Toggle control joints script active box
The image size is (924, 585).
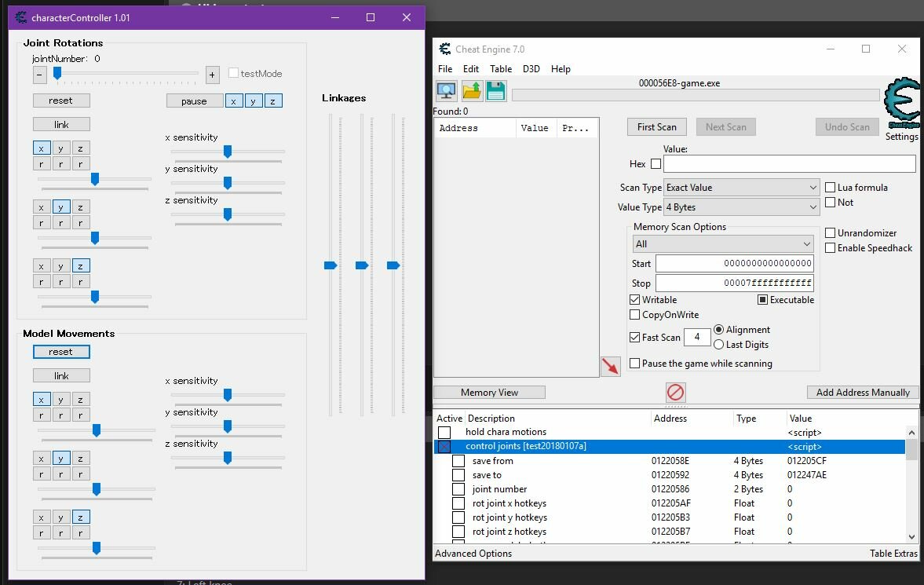point(444,447)
